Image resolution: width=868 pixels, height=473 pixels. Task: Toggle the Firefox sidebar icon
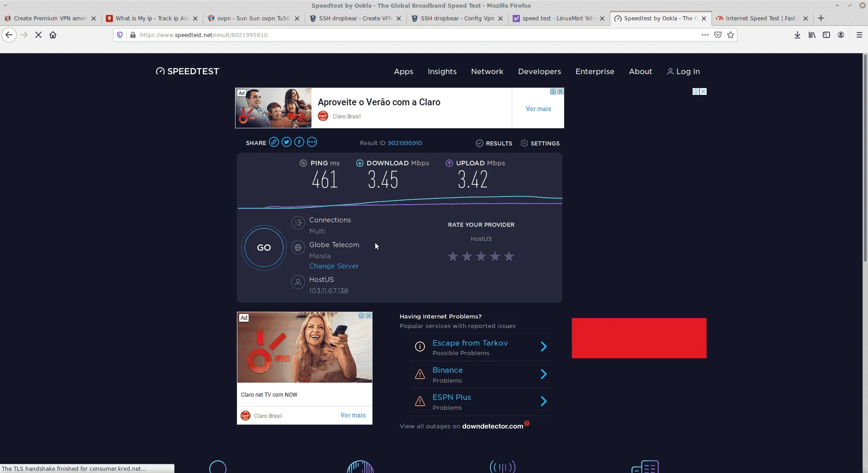pyautogui.click(x=826, y=35)
